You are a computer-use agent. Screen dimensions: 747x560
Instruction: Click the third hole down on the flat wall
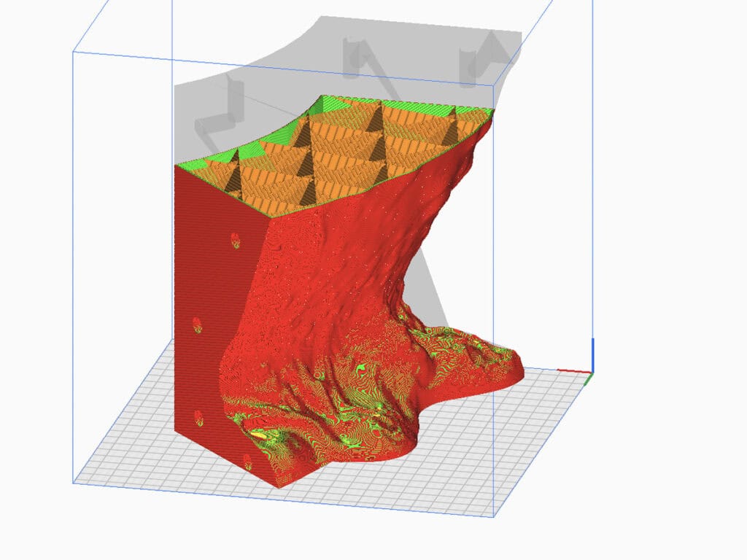pyautogui.click(x=198, y=417)
